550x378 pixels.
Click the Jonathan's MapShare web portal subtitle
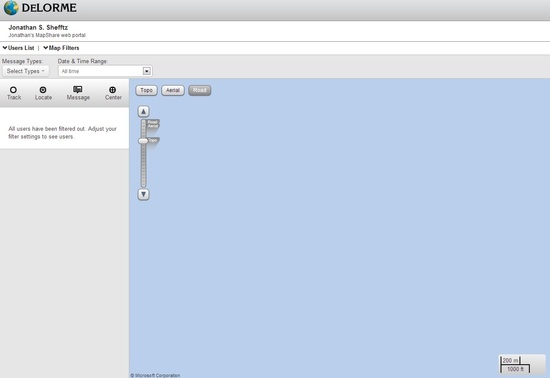pyautogui.click(x=47, y=35)
